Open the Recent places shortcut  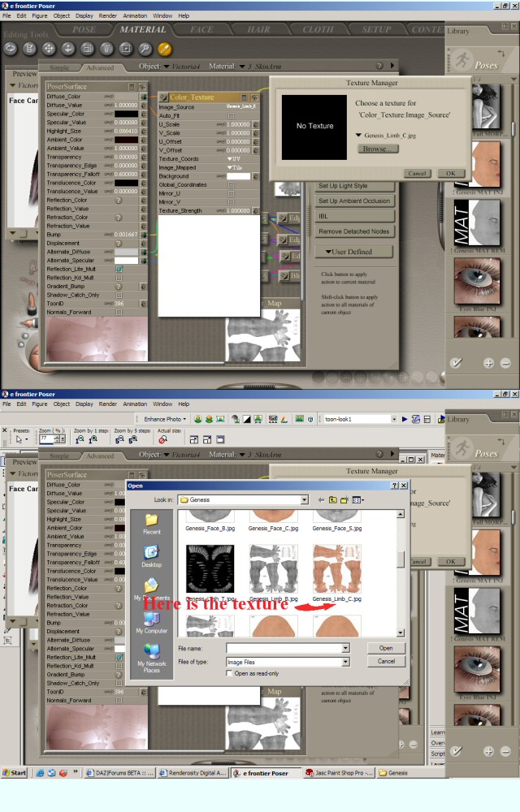151,524
